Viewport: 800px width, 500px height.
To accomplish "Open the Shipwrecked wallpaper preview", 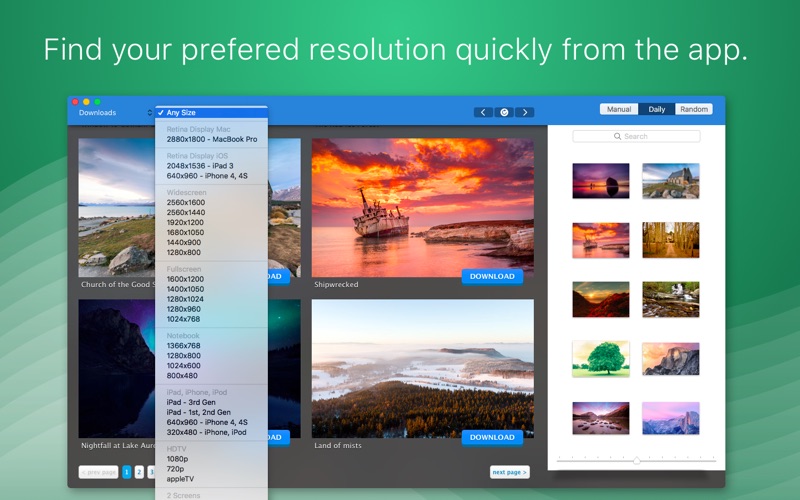I will [422, 208].
